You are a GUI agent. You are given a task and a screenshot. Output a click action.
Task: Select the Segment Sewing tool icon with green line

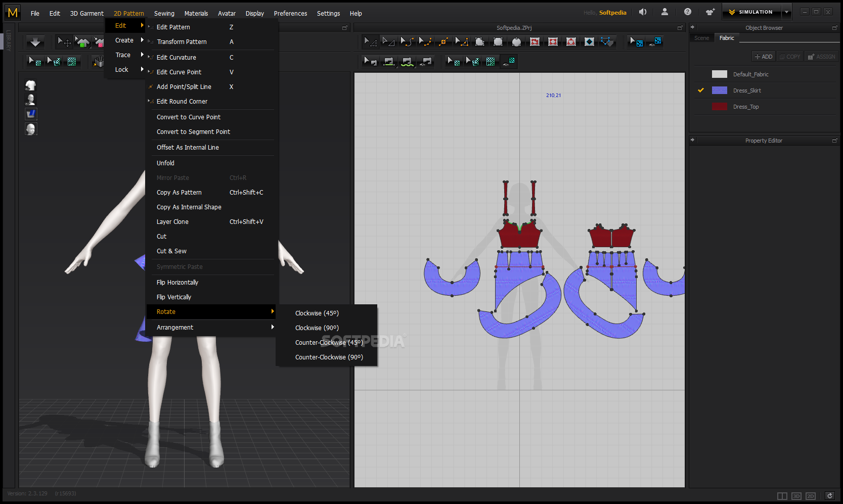388,61
